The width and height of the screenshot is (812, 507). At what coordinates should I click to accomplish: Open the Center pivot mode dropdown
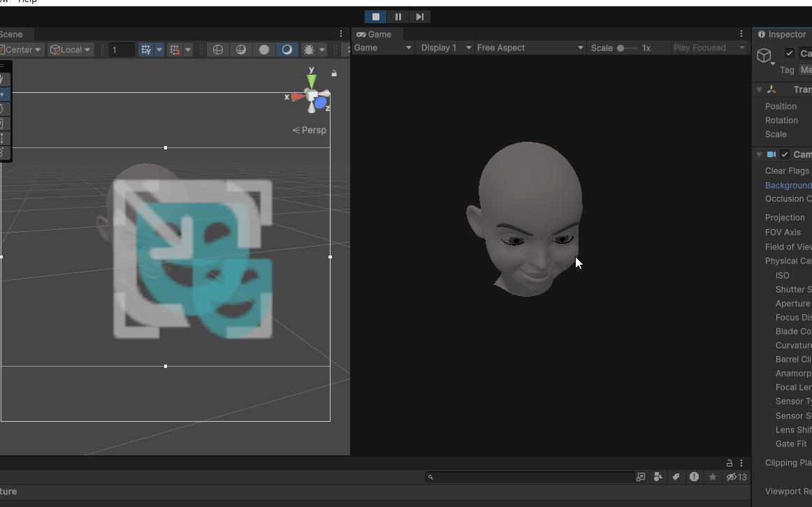tap(22, 50)
